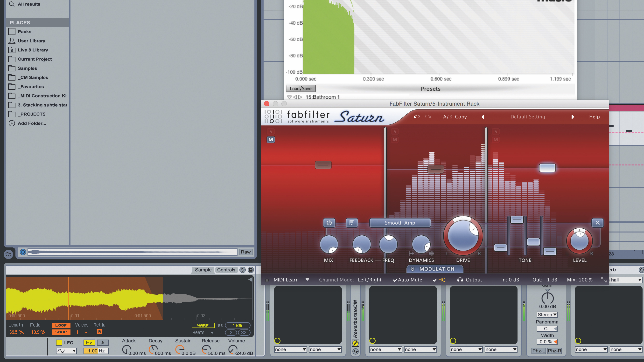Toggle the Saturn band power button
Viewport: 644px width, 362px height.
[x=329, y=223]
